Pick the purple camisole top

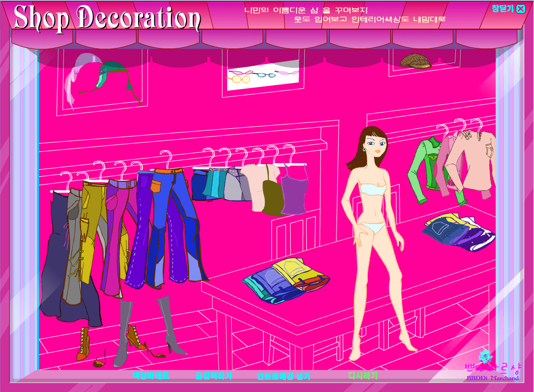pos(293,190)
